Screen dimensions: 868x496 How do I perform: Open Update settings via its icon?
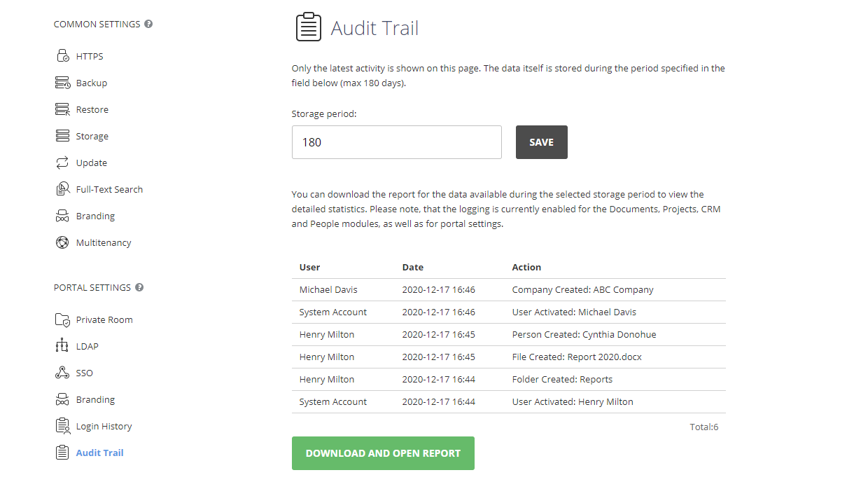(62, 162)
